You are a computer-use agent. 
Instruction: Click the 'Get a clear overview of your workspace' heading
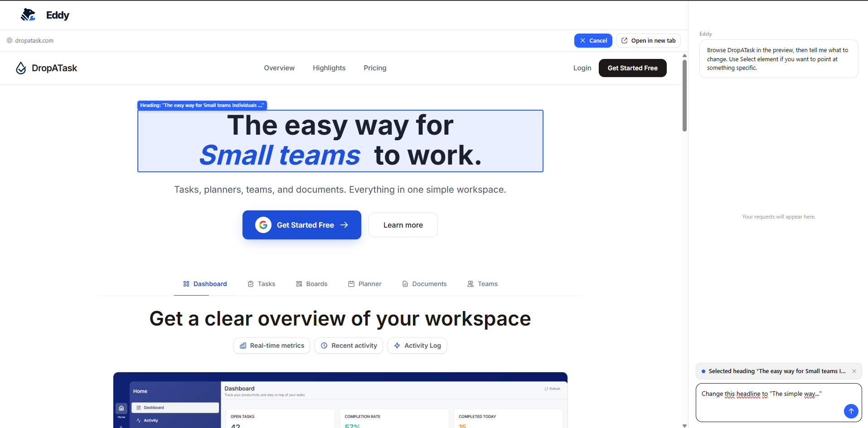click(x=340, y=319)
